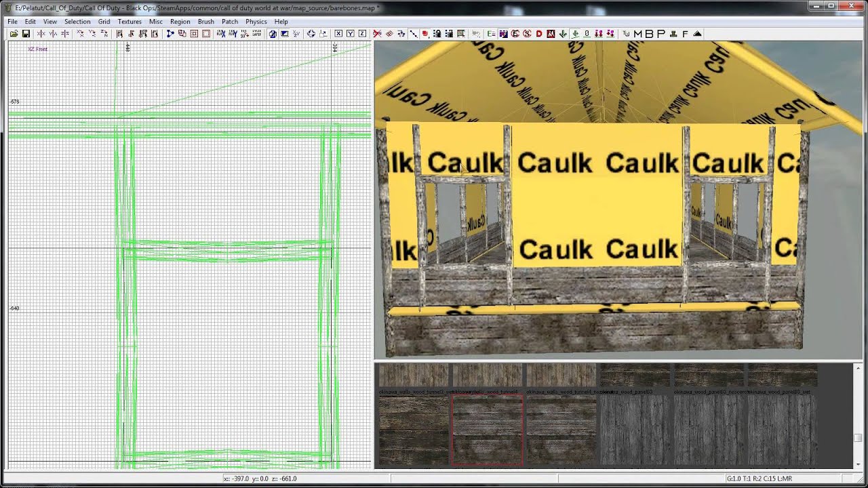Click the status coordinates 'x:: -397.0'

click(235, 479)
